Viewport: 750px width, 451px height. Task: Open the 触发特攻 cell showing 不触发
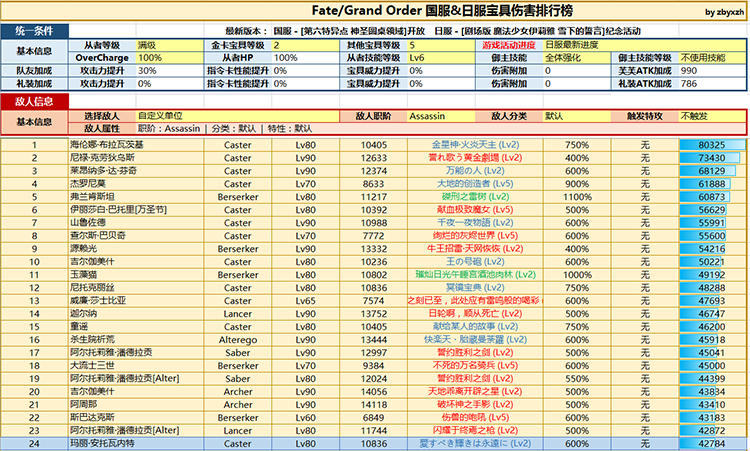point(713,116)
